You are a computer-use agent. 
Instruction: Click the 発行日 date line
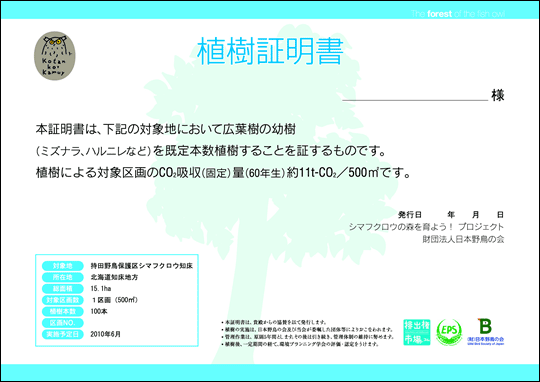[x=451, y=215]
